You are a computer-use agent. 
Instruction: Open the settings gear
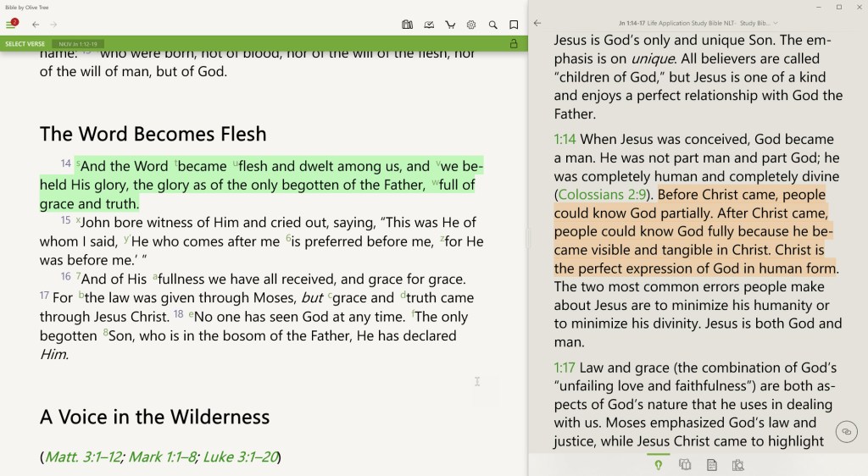click(471, 25)
